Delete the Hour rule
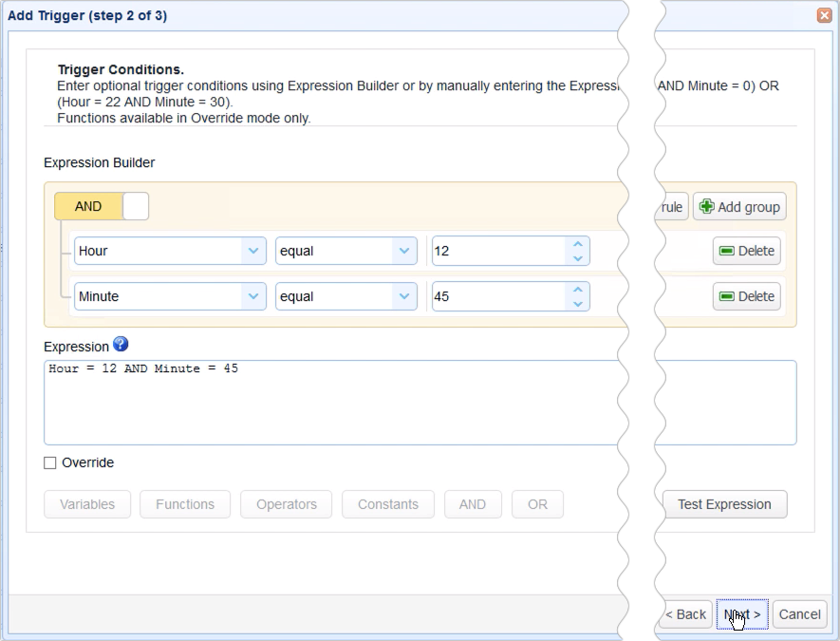Image resolution: width=840 pixels, height=641 pixels. 745,251
